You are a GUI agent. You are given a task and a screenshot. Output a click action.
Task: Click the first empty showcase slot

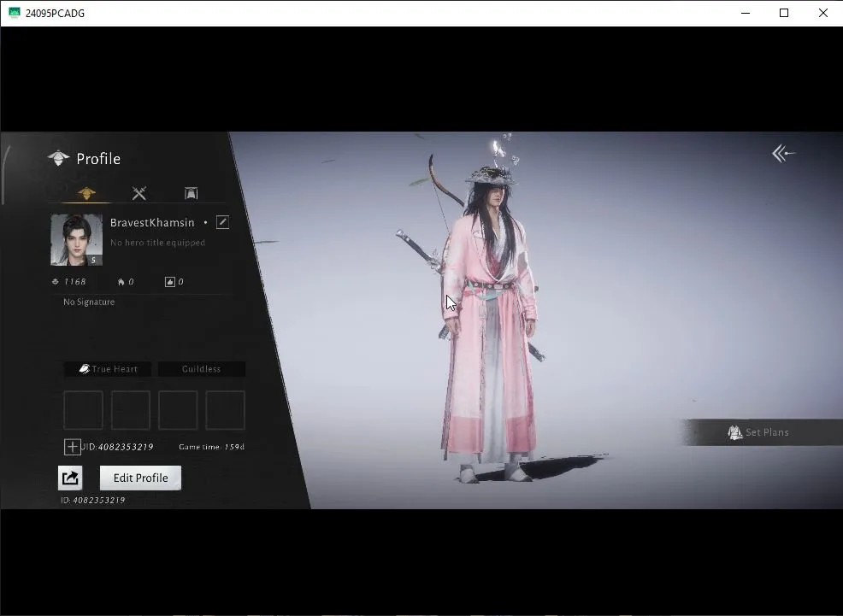[83, 410]
